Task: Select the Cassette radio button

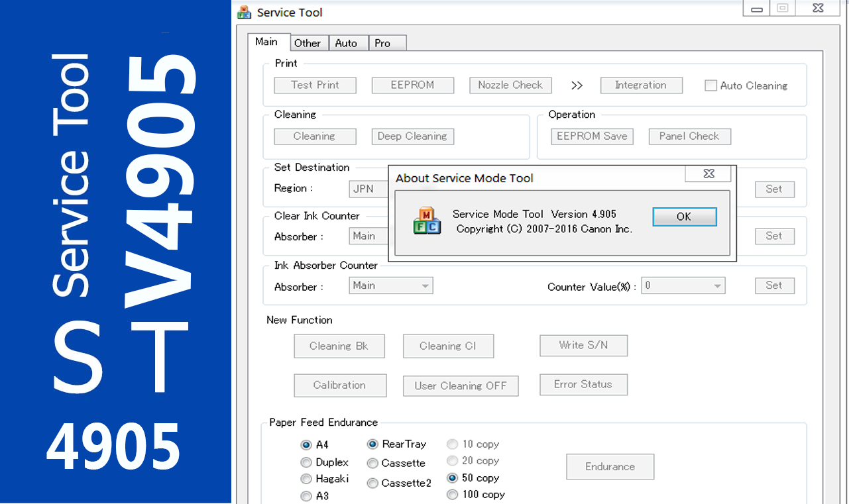Action: [372, 464]
